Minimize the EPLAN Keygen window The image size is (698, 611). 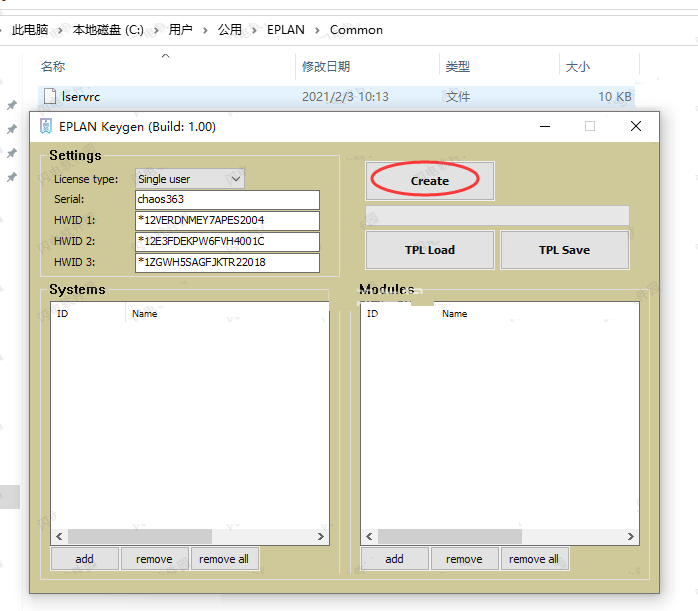(545, 126)
